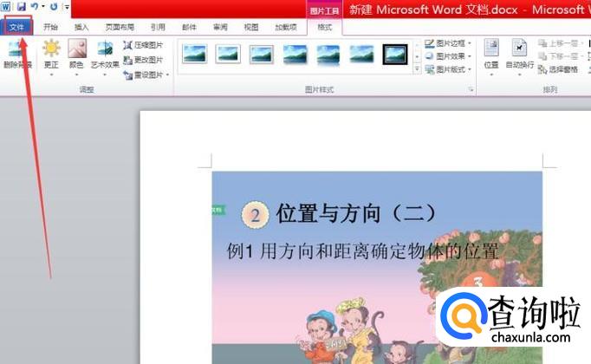The width and height of the screenshot is (591, 364).
Task: Click the Undo arrow icon
Action: [35, 6]
